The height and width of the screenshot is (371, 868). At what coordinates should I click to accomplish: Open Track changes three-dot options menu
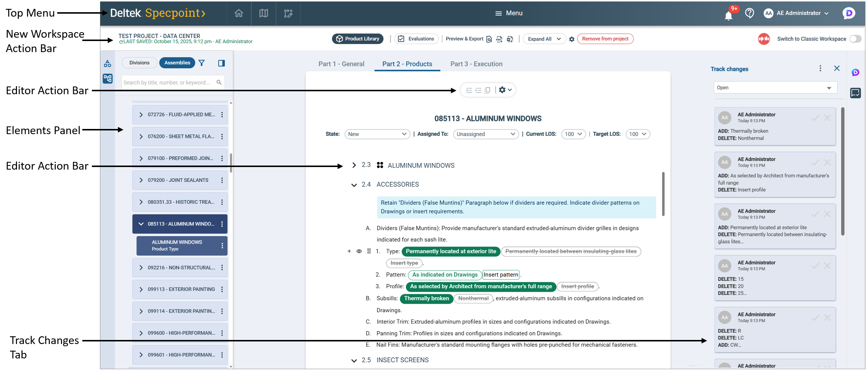pos(820,68)
